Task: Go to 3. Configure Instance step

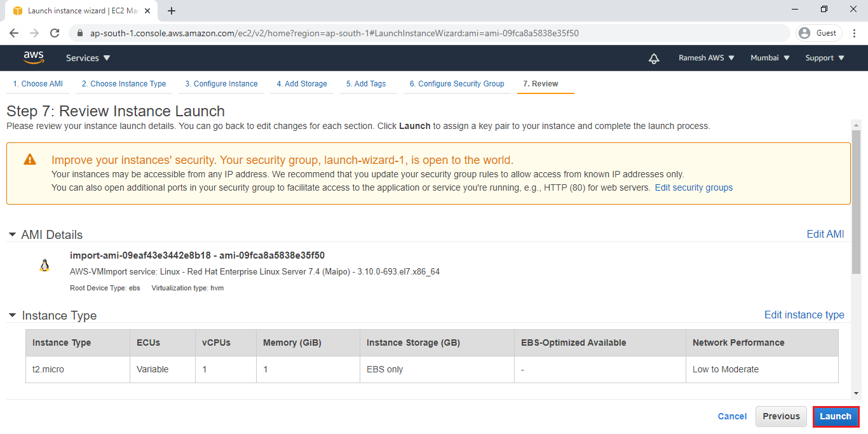Action: pyautogui.click(x=221, y=84)
